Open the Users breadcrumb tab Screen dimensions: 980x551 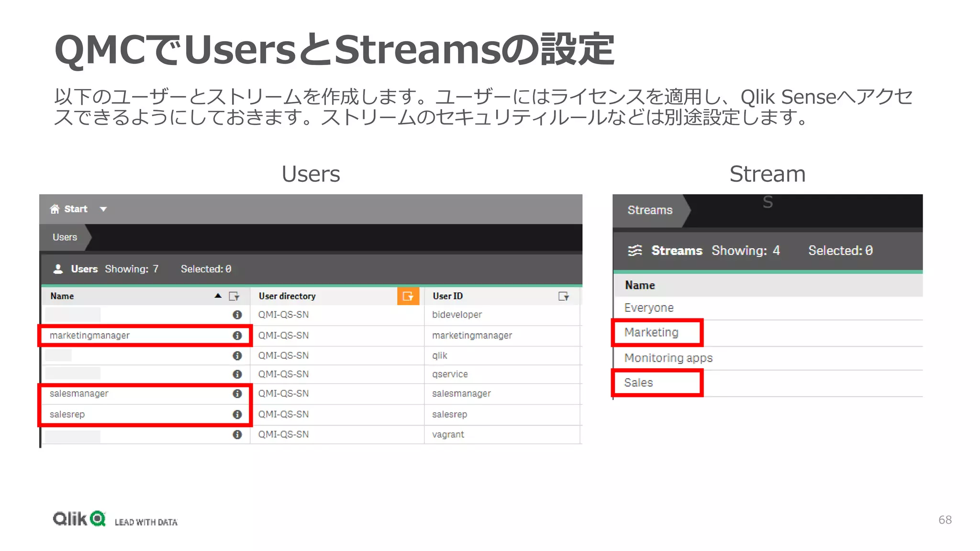click(65, 237)
